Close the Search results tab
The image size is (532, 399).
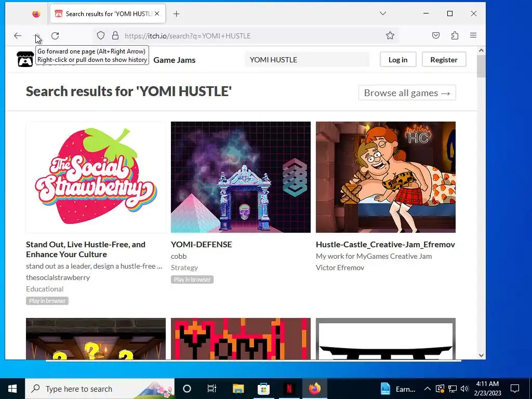coord(157,14)
